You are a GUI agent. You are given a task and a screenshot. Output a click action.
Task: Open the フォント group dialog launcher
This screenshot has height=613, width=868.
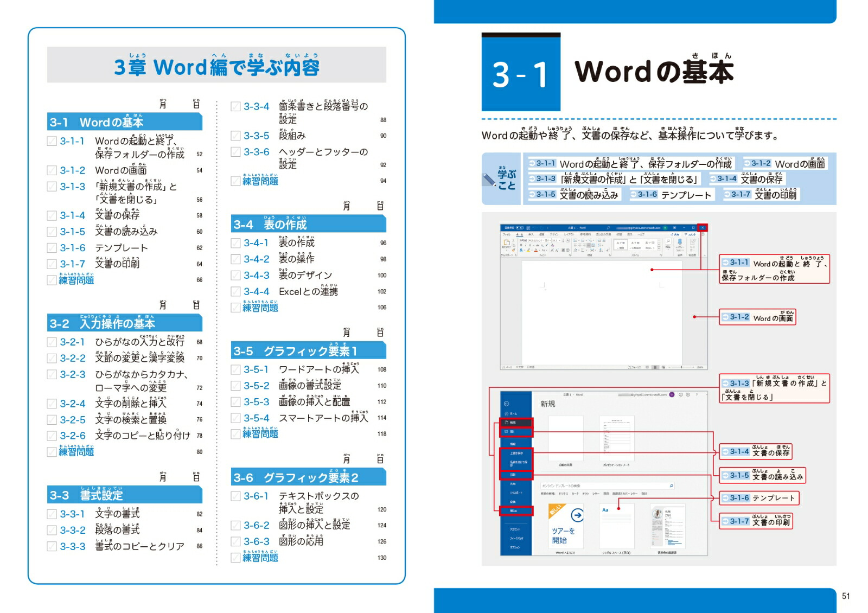point(570,255)
